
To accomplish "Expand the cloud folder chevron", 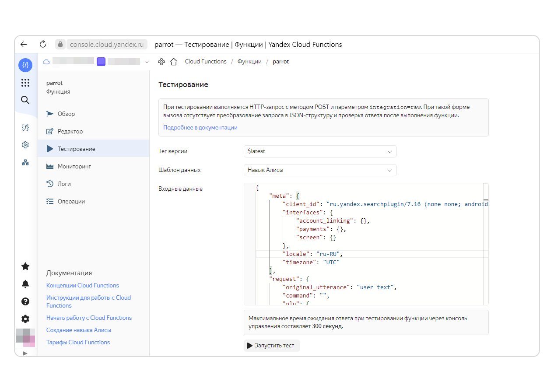I will click(146, 62).
